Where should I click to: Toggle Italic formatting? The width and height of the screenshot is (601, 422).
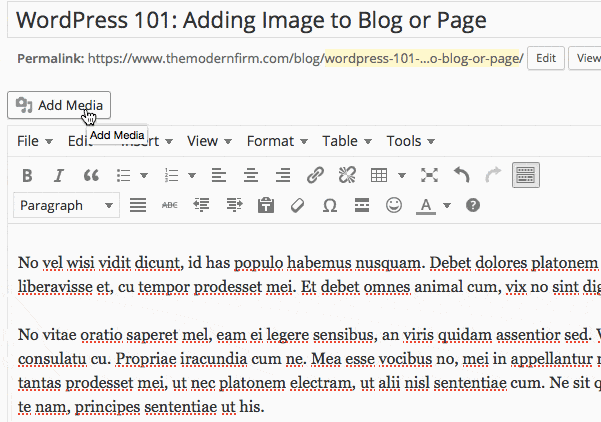[59, 176]
